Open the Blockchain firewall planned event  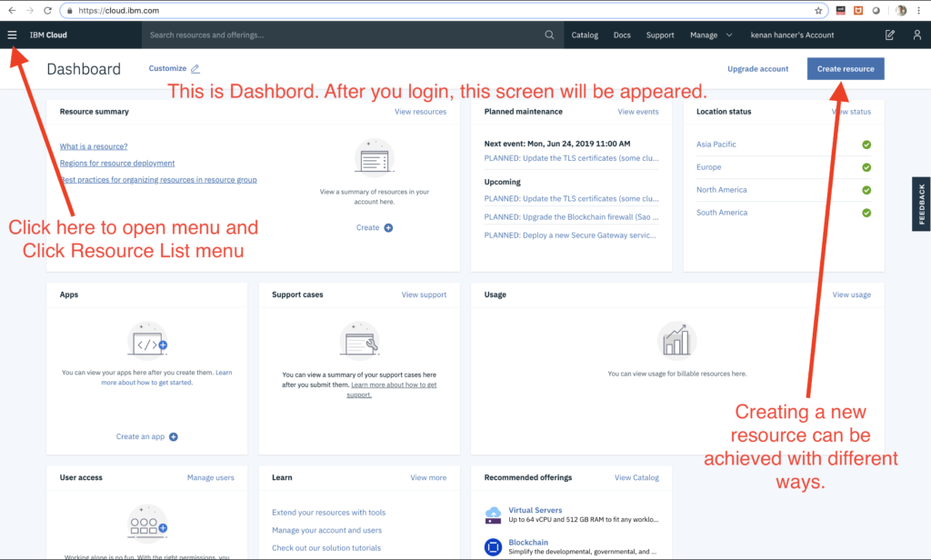tap(571, 217)
